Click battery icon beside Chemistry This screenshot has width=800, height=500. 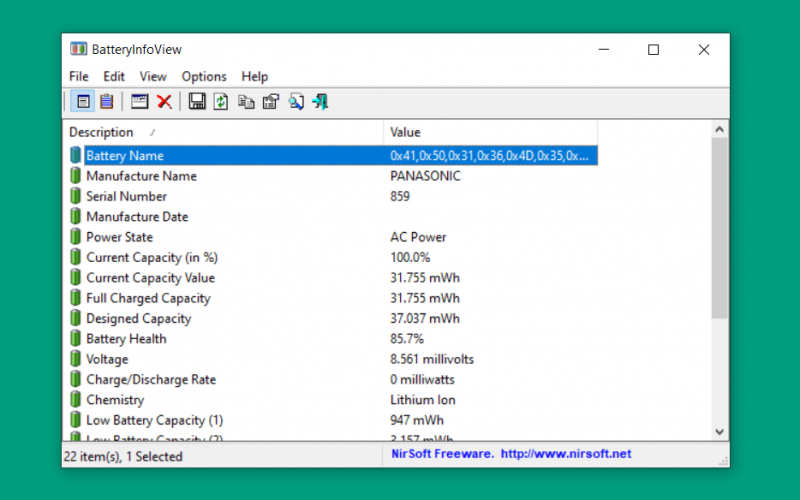[x=76, y=399]
